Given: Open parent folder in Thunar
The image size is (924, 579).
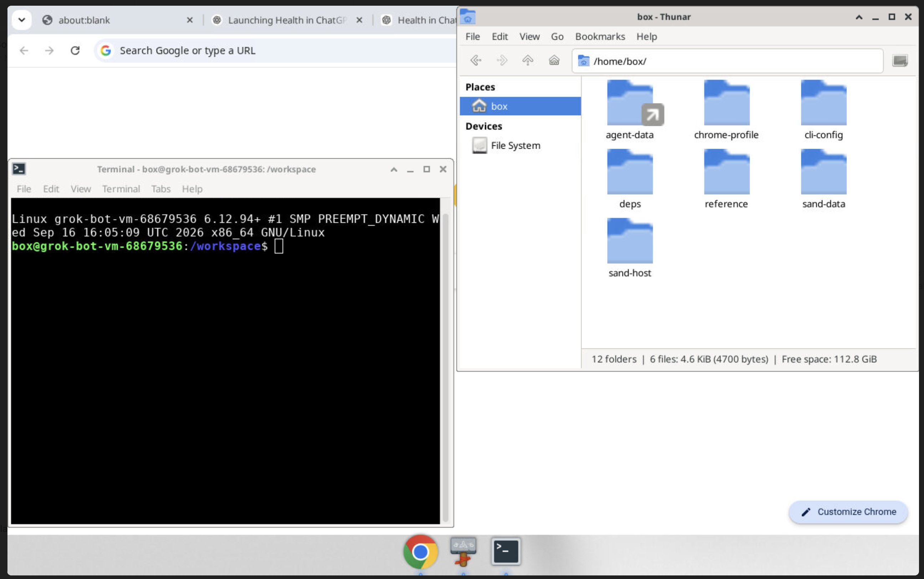Looking at the screenshot, I should pos(528,61).
